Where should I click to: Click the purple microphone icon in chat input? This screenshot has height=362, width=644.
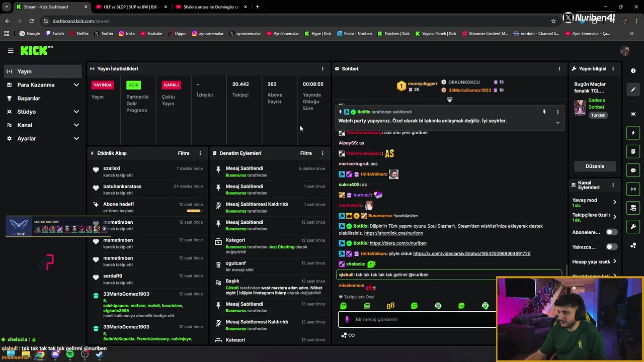click(x=347, y=319)
